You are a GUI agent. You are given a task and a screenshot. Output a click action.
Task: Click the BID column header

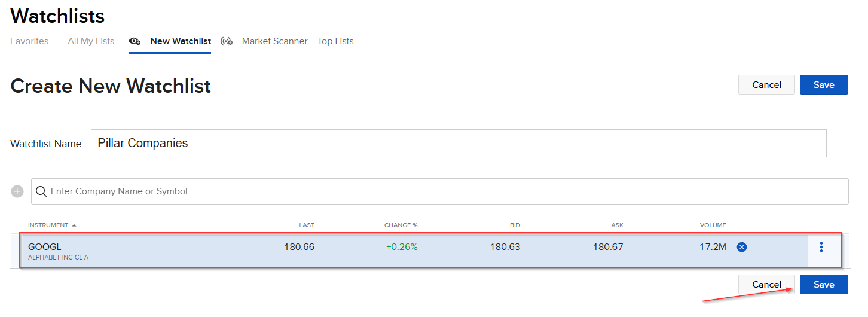pos(515,225)
